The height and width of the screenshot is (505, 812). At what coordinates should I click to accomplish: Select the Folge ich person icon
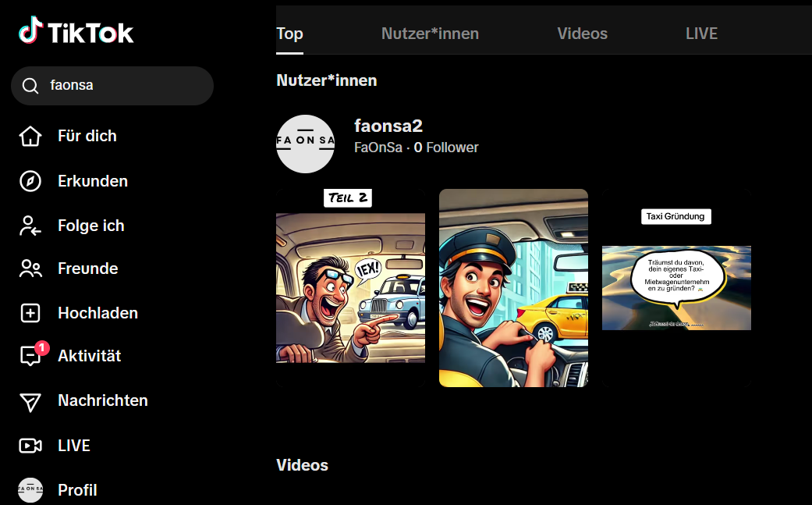pyautogui.click(x=30, y=226)
